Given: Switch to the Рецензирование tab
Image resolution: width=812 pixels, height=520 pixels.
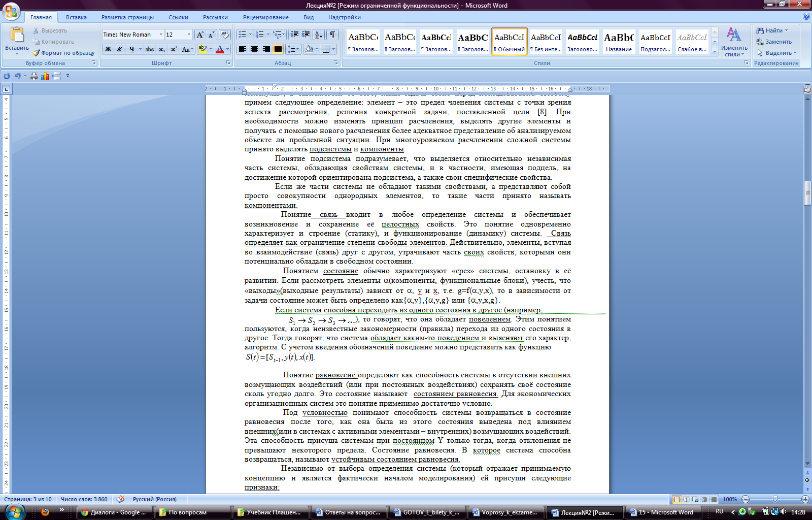Looking at the screenshot, I should tap(265, 17).
